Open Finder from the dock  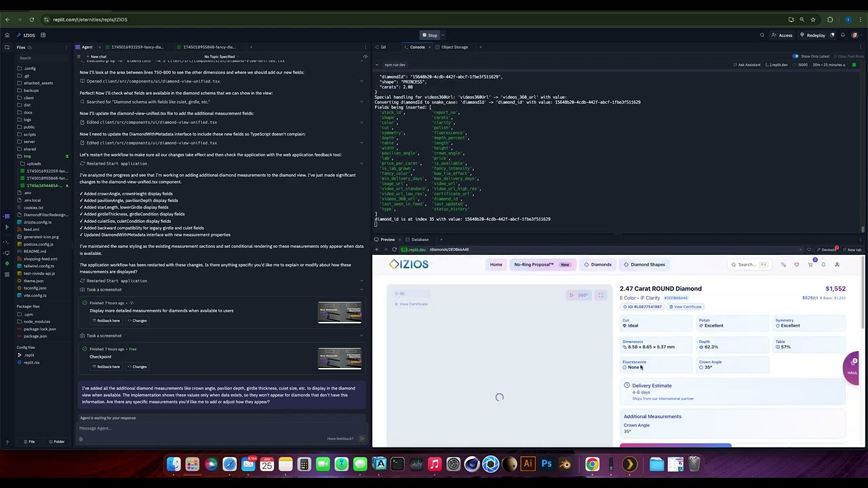coord(174,464)
